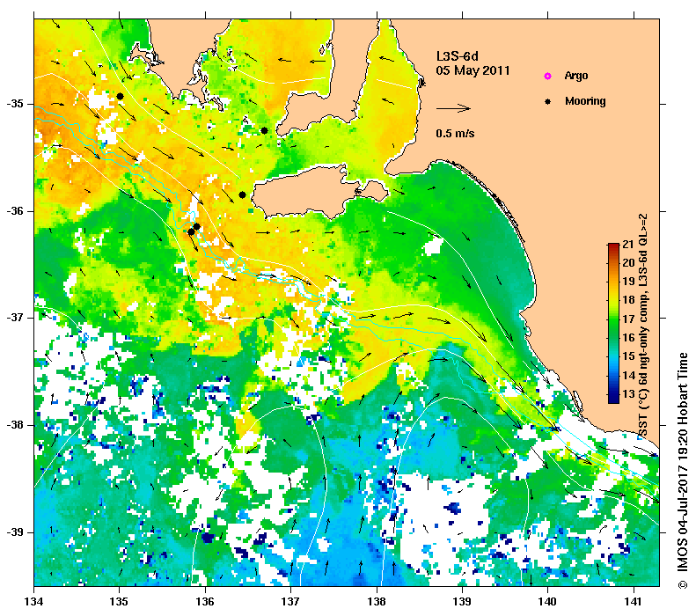Click the '134' longitude axis label

pyautogui.click(x=34, y=602)
